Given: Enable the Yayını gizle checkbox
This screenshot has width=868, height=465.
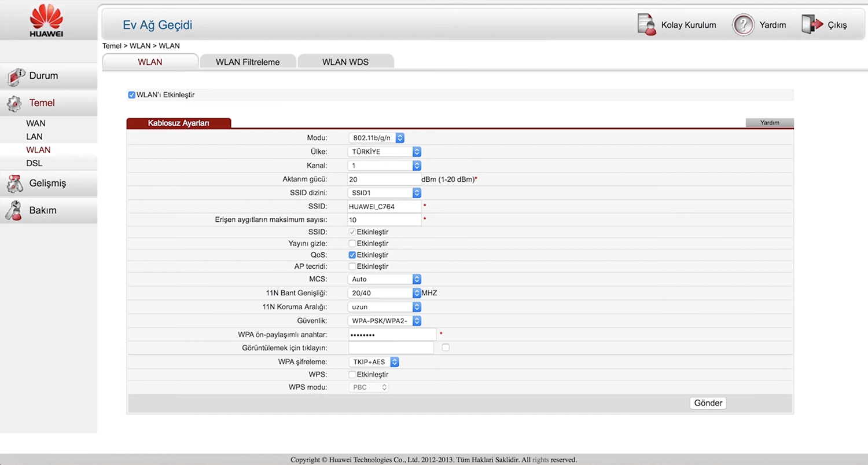Looking at the screenshot, I should point(352,243).
